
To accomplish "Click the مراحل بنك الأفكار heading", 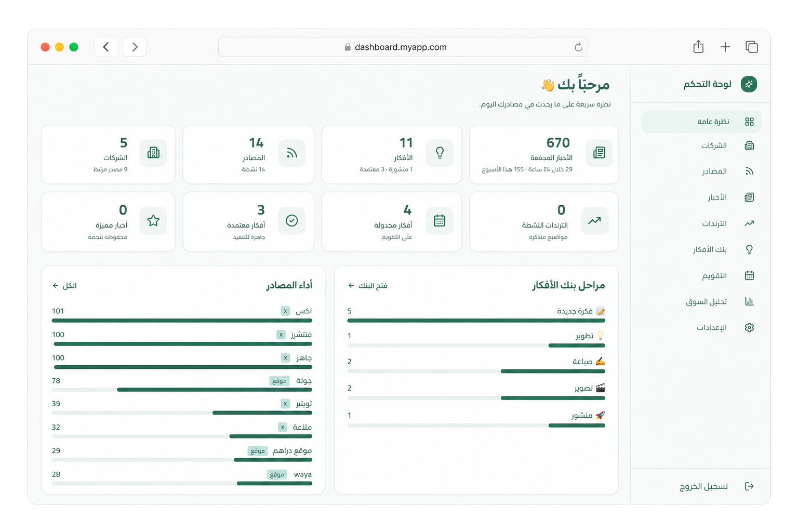I will point(568,285).
